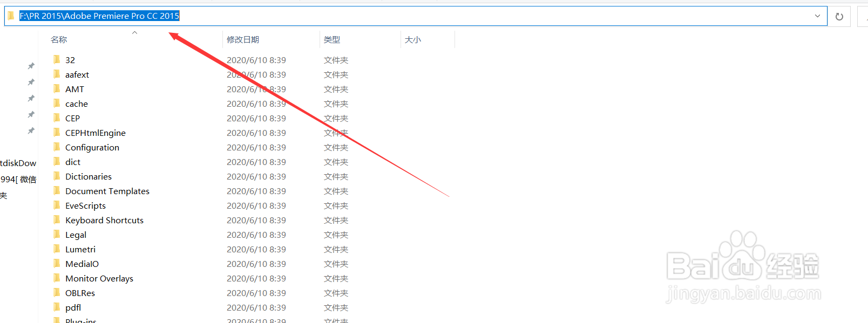Click the folder name aafext
Screen dimensions: 868x323
click(x=77, y=74)
